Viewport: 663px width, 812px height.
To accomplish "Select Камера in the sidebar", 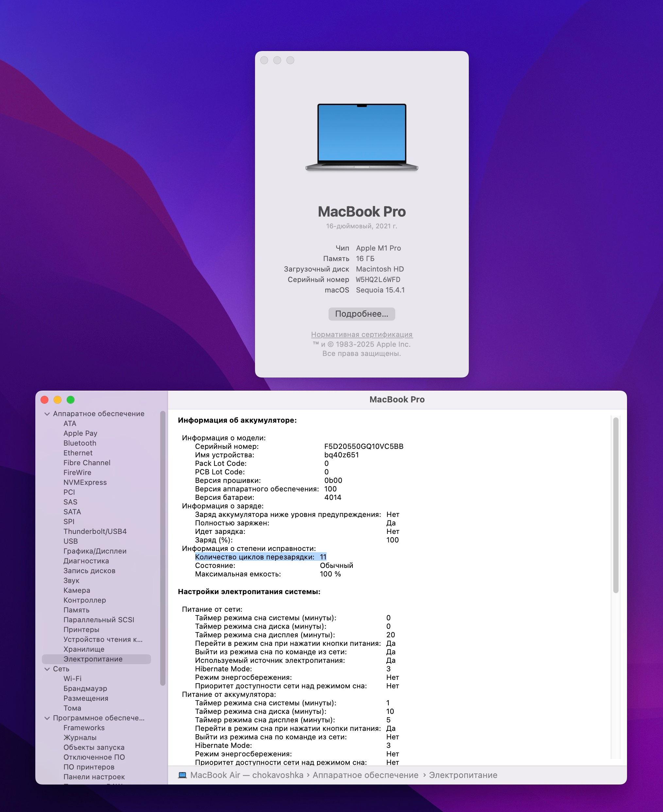I will pyautogui.click(x=77, y=591).
